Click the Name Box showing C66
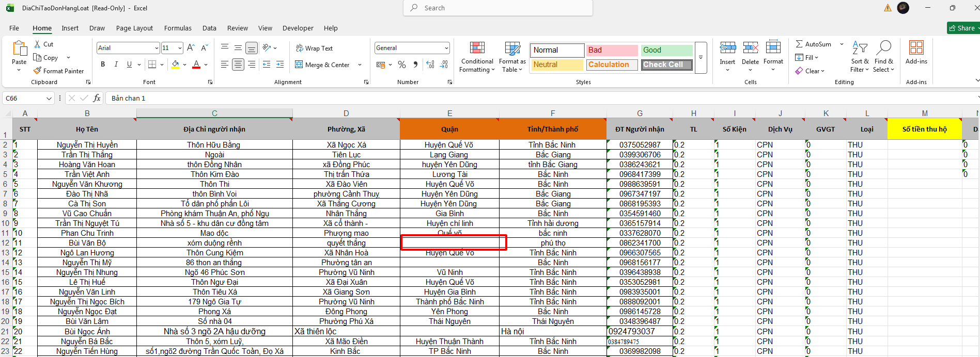The height and width of the screenshot is (357, 980). point(29,98)
